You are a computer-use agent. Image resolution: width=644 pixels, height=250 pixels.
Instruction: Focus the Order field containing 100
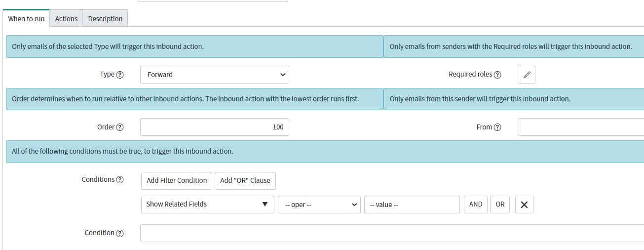[215, 127]
